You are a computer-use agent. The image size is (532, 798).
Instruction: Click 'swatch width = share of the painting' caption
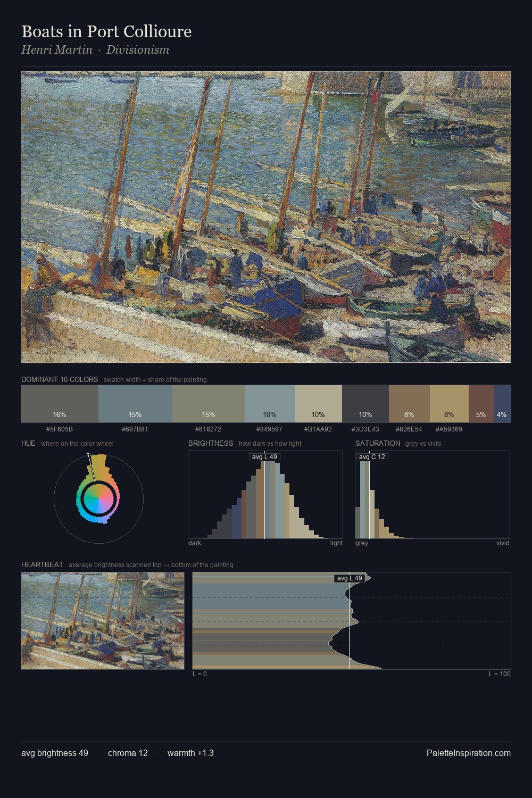pos(155,380)
